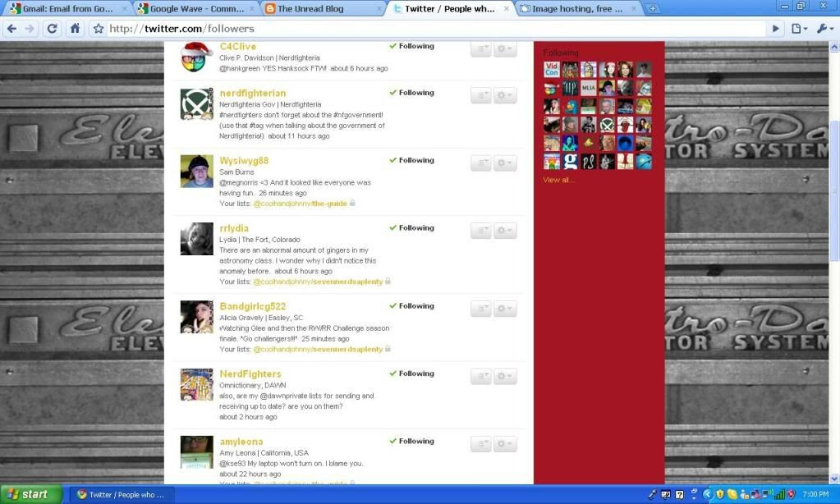840x504 pixels.
Task: Open the Bandgirlcg522 profile link
Action: tap(253, 306)
